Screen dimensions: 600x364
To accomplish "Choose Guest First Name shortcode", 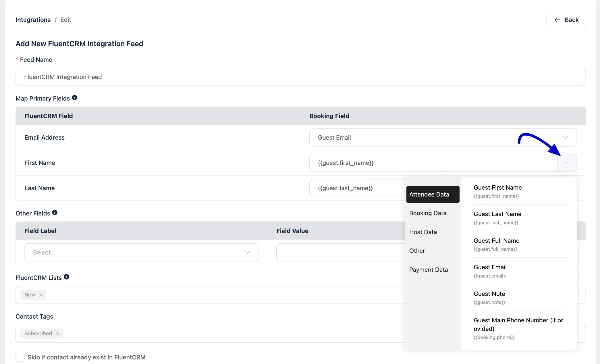I will point(519,191).
